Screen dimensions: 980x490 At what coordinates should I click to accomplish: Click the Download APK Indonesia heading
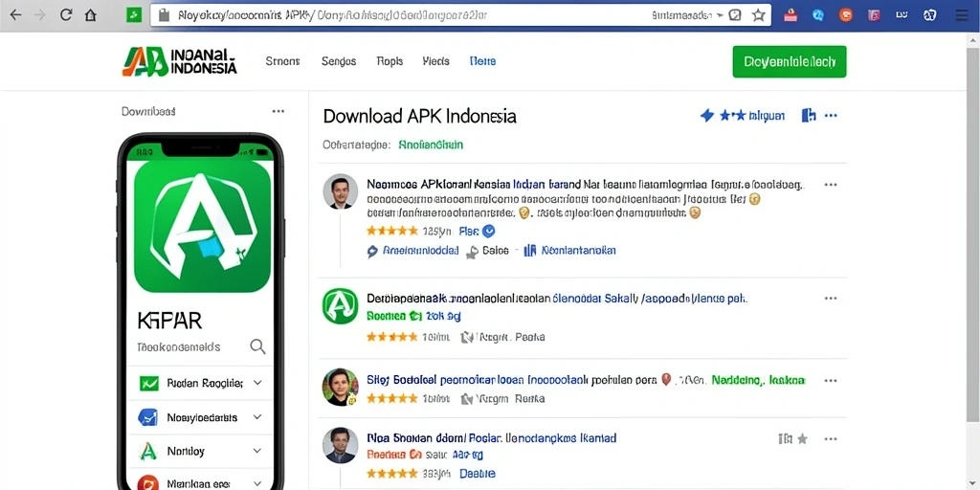coord(419,116)
